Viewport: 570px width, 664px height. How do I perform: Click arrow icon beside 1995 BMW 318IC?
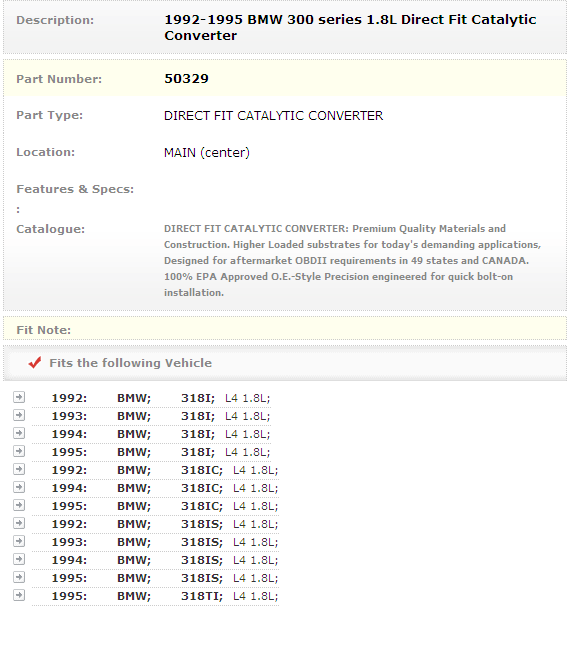(19, 505)
